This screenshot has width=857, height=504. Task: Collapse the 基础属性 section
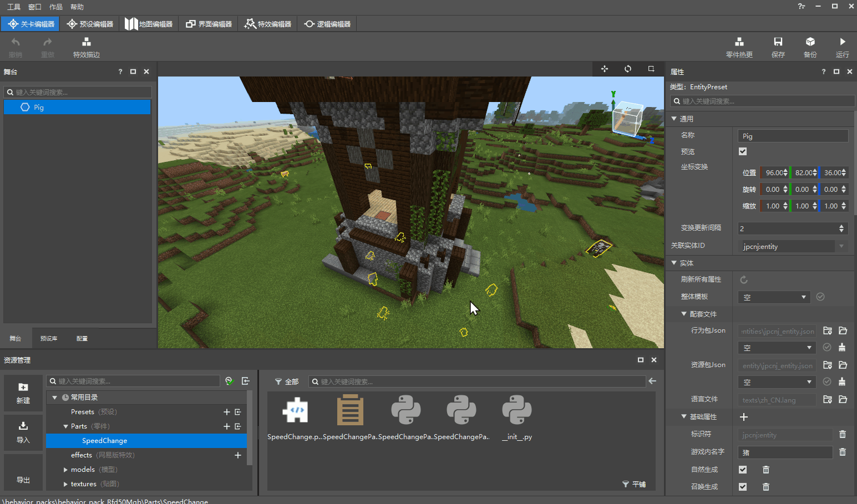684,416
